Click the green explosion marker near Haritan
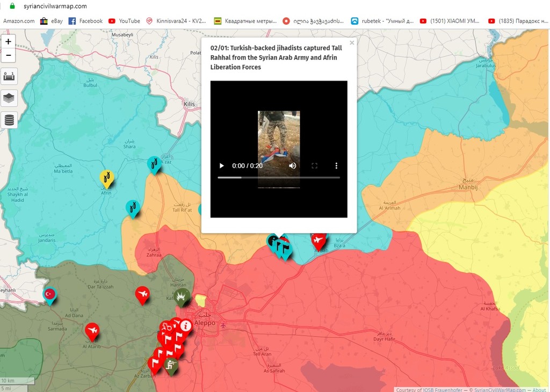 182,296
